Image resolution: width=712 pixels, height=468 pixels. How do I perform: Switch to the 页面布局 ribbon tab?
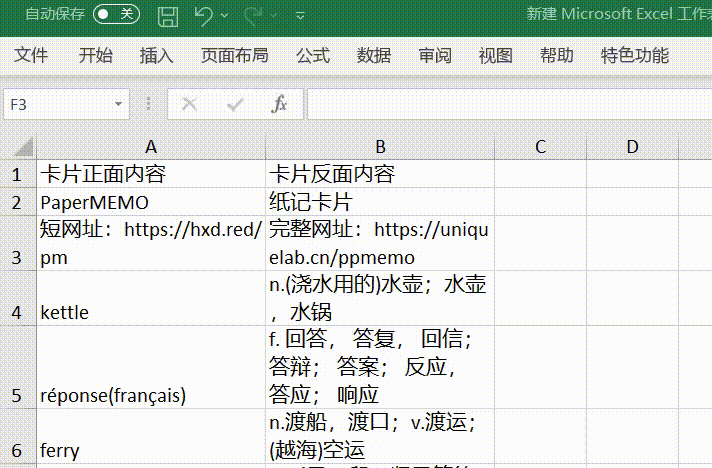point(235,55)
